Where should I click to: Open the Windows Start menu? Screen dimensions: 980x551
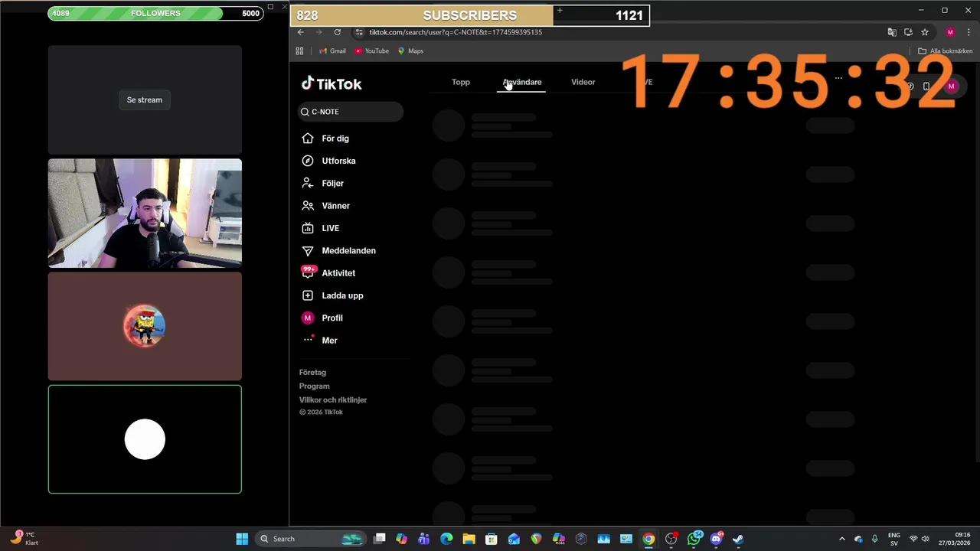[x=242, y=539]
